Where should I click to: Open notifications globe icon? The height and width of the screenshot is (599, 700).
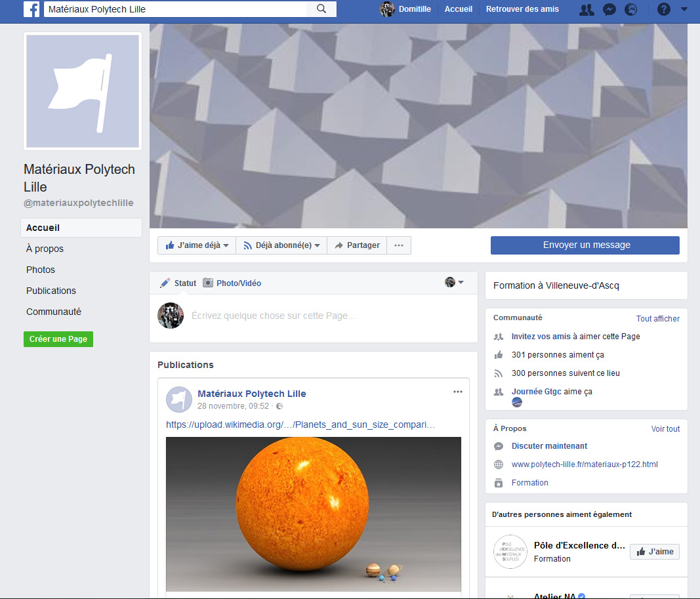coord(631,9)
